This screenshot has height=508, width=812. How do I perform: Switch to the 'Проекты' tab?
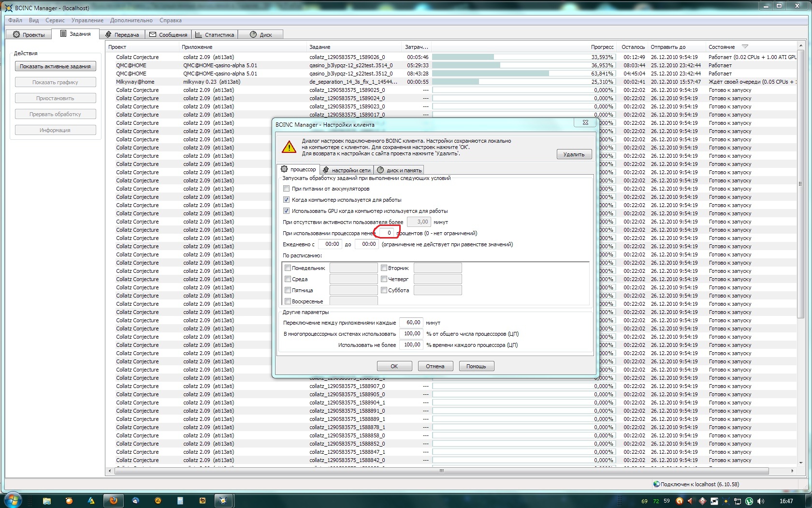click(29, 34)
